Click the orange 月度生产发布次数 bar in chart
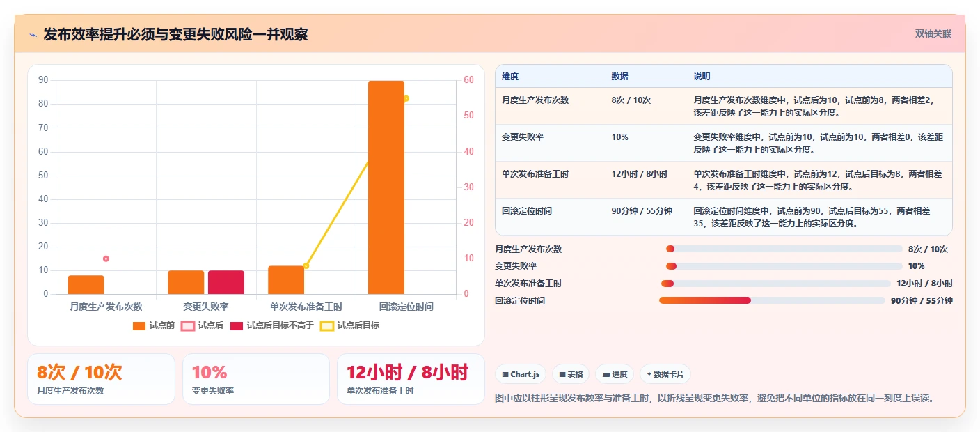Image resolution: width=980 pixels, height=432 pixels. (x=86, y=284)
